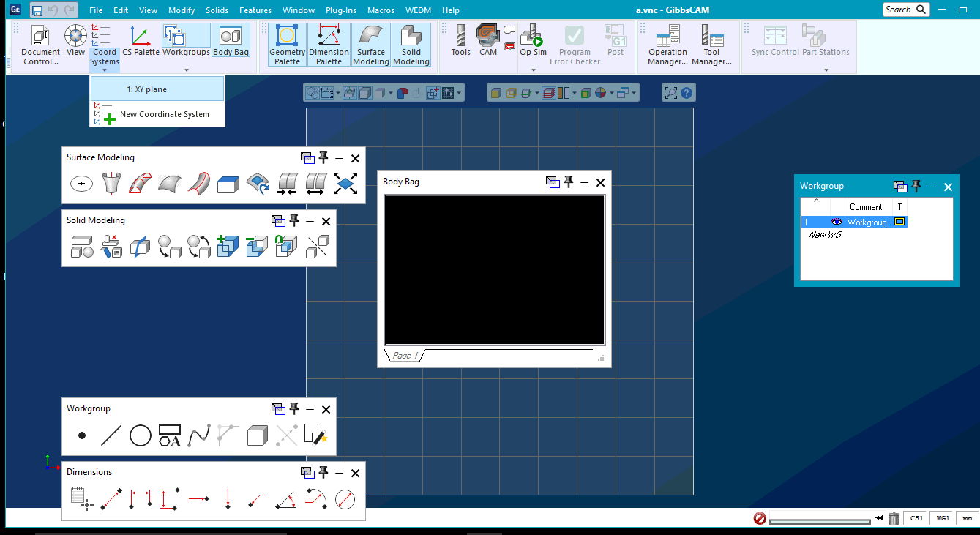Expand the Op Sim dropdown arrow
Image resolution: width=980 pixels, height=535 pixels.
click(x=533, y=70)
